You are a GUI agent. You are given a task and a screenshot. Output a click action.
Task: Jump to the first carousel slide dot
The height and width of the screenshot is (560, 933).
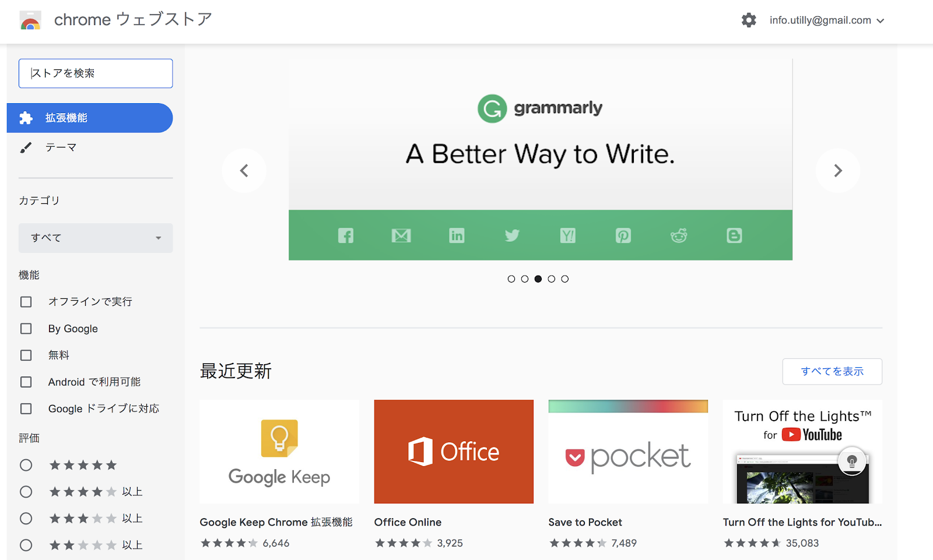(511, 279)
